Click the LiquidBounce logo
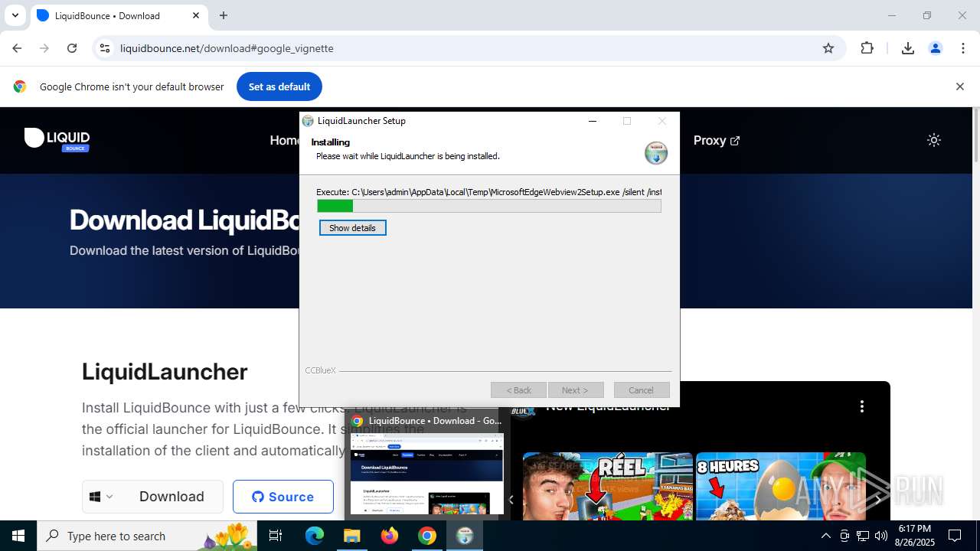This screenshot has height=551, width=980. point(57,139)
